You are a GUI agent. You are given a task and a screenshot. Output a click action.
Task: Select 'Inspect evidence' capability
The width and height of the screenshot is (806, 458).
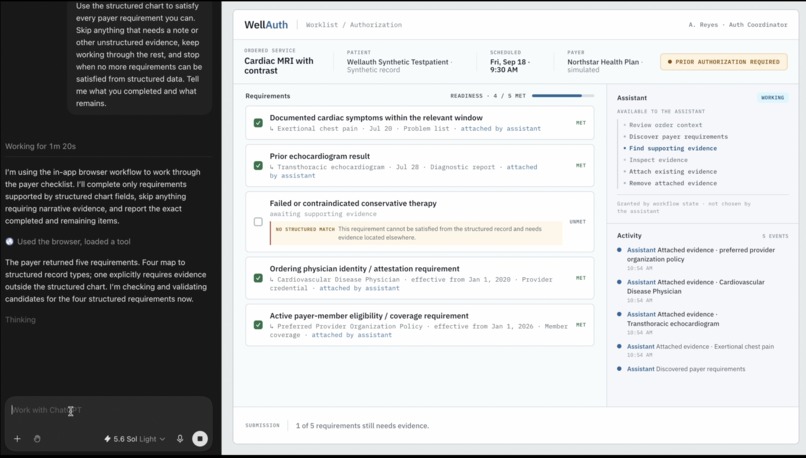click(x=658, y=160)
